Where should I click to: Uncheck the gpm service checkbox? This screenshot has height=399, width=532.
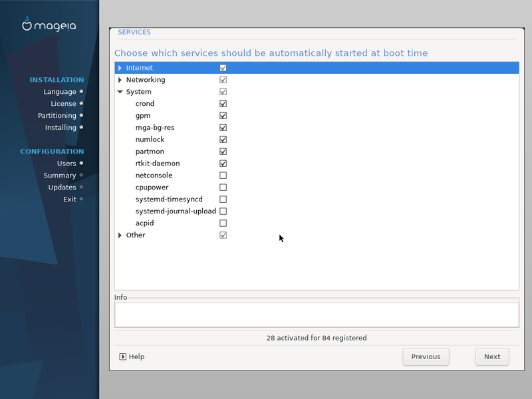(x=223, y=116)
